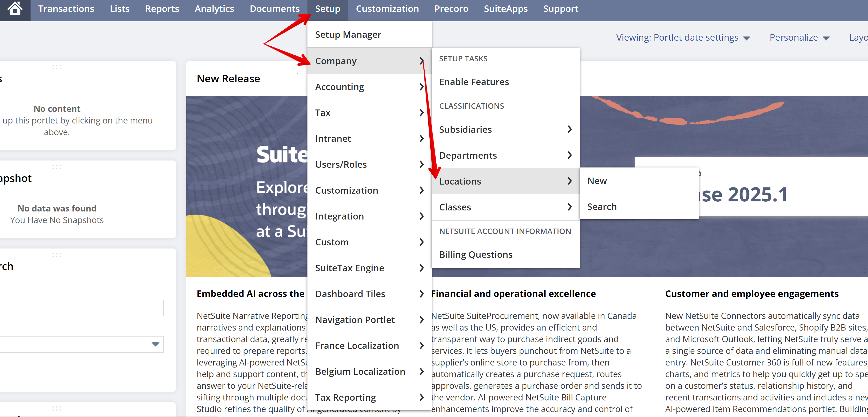Click the Locations row chevron arrow
The width and height of the screenshot is (868, 417).
(x=569, y=181)
